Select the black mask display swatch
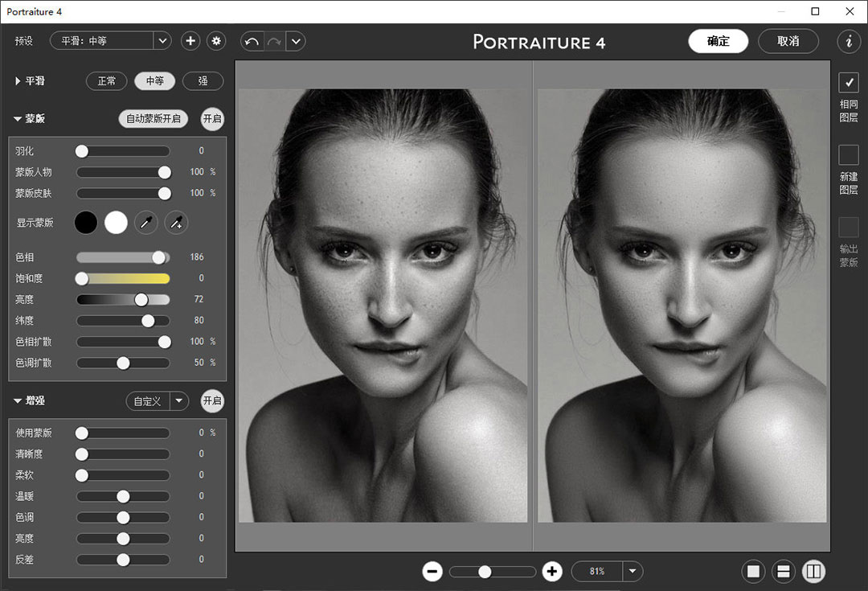Viewport: 868px width, 591px height. coord(86,223)
